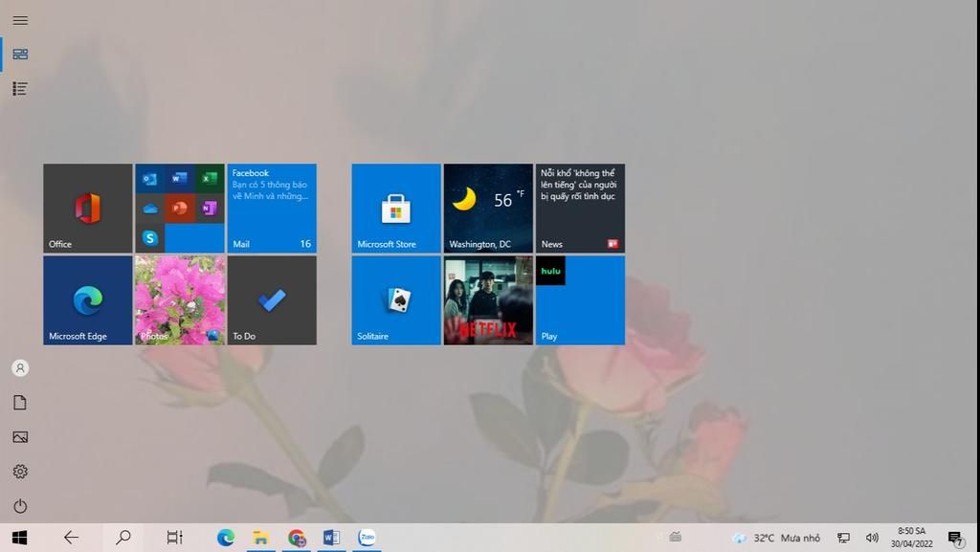Open Task View
The height and width of the screenshot is (552, 980).
coord(174,538)
